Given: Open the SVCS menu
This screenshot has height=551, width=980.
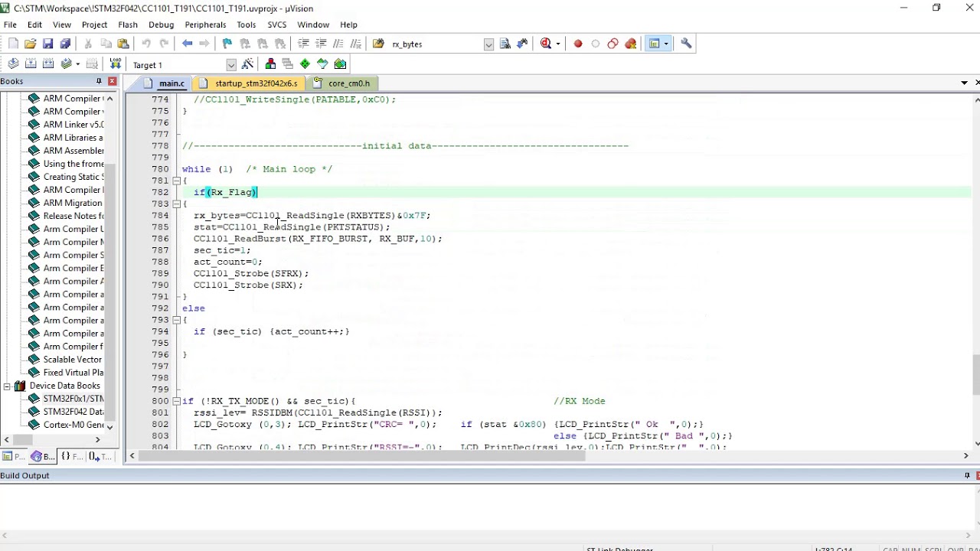Looking at the screenshot, I should tap(276, 24).
